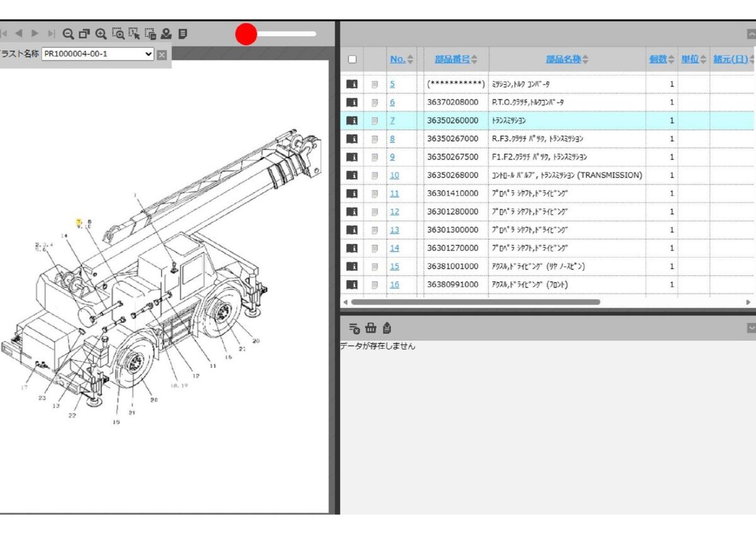
Task: Open the notes document icon in the illustration toolbar
Action: click(183, 34)
